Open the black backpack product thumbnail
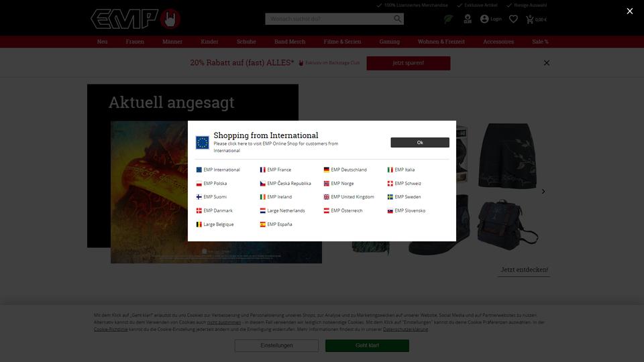This screenshot has height=362, width=644. click(x=508, y=225)
